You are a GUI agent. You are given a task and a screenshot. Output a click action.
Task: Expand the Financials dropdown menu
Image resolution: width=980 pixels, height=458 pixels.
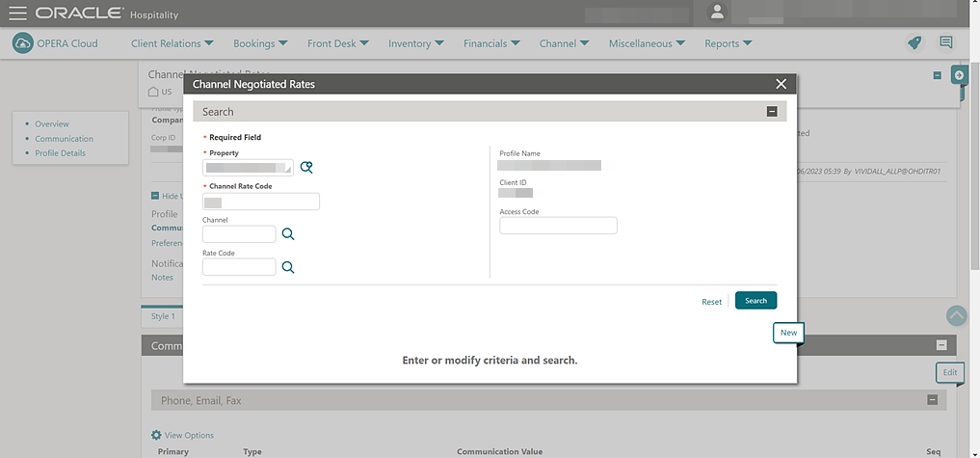tap(491, 43)
